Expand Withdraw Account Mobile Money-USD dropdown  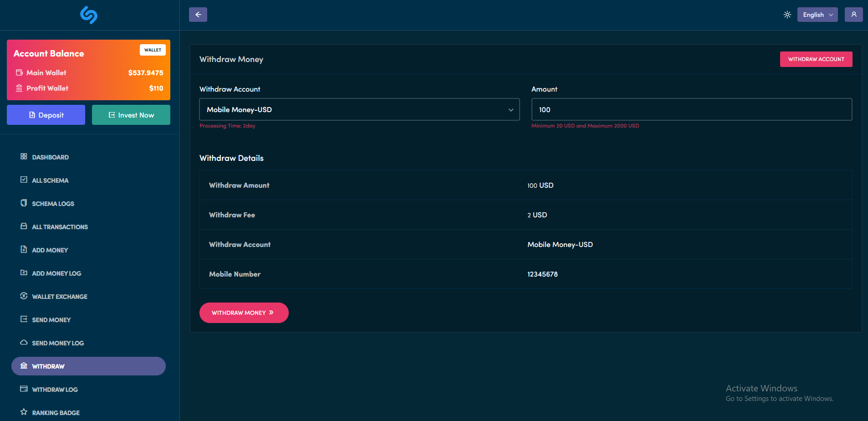tap(359, 110)
